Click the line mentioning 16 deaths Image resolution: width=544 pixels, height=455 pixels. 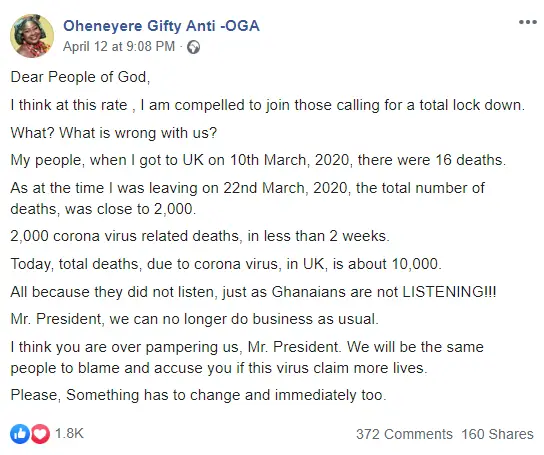[x=258, y=160]
